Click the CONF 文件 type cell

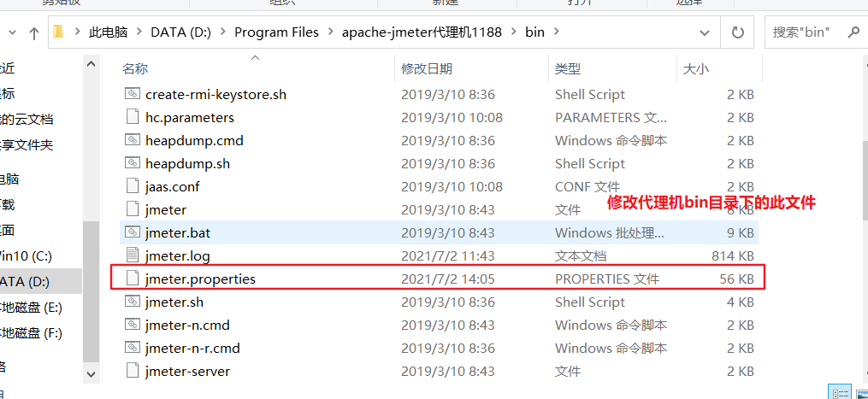pyautogui.click(x=588, y=186)
